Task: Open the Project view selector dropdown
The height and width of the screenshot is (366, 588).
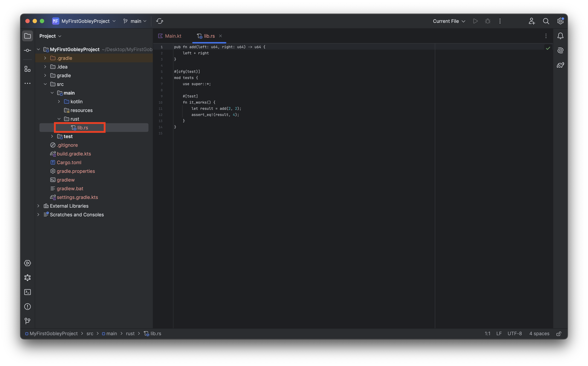Action: [50, 36]
